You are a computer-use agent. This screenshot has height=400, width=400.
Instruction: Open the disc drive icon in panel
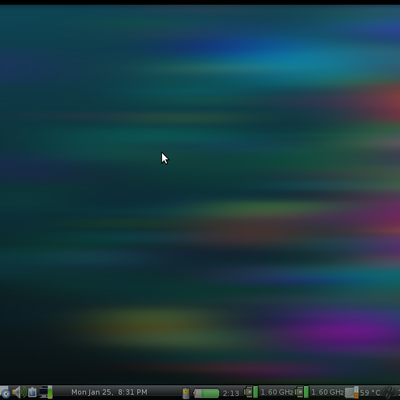coord(5,393)
